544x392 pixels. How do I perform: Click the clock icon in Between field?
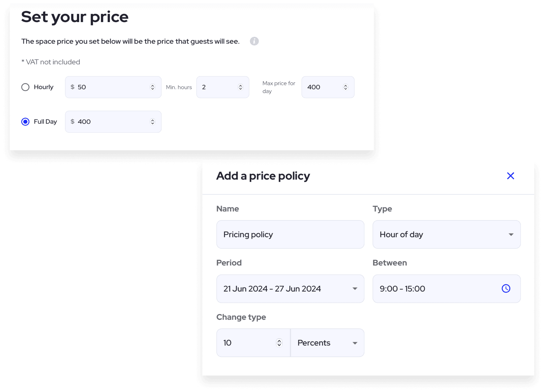coord(506,289)
